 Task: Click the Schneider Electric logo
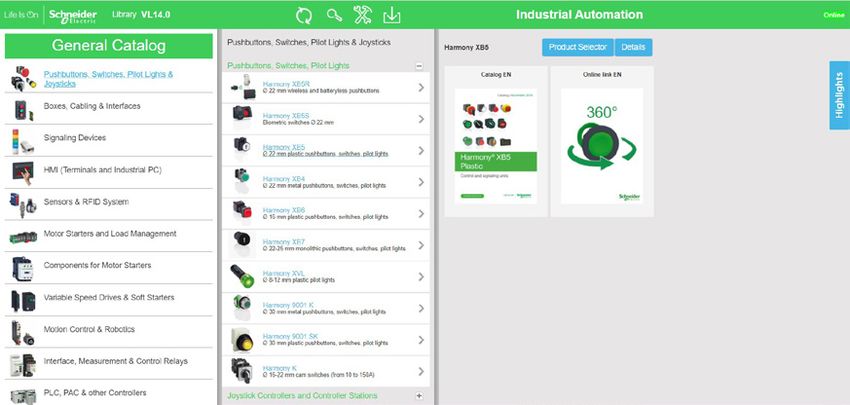click(73, 15)
